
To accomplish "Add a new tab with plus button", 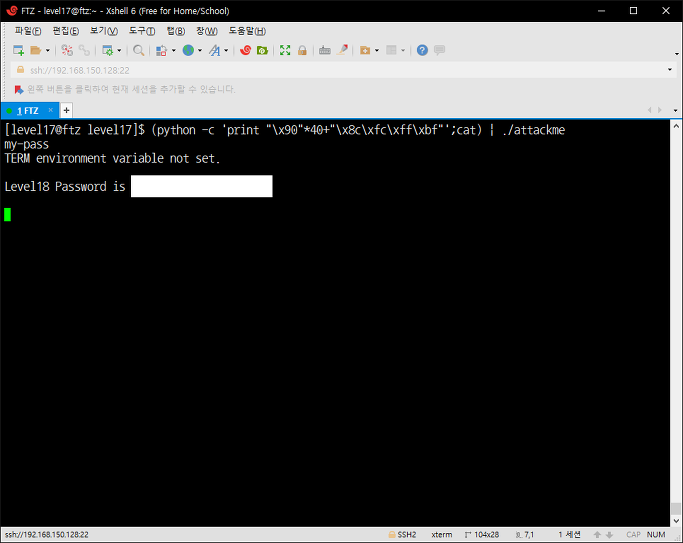I will (66, 111).
